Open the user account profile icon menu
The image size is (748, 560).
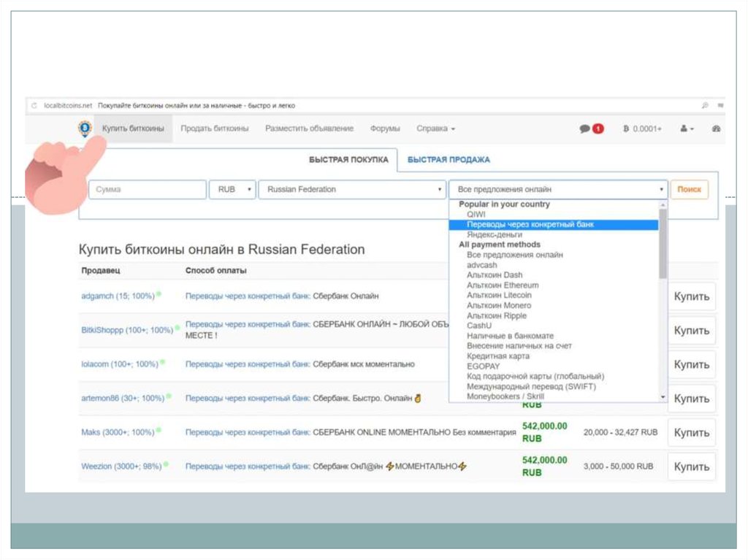click(x=686, y=129)
